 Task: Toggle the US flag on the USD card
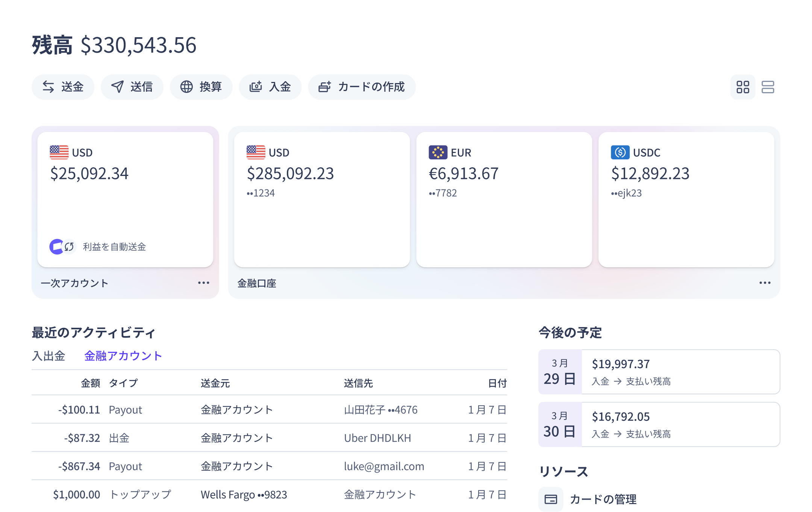(x=59, y=152)
